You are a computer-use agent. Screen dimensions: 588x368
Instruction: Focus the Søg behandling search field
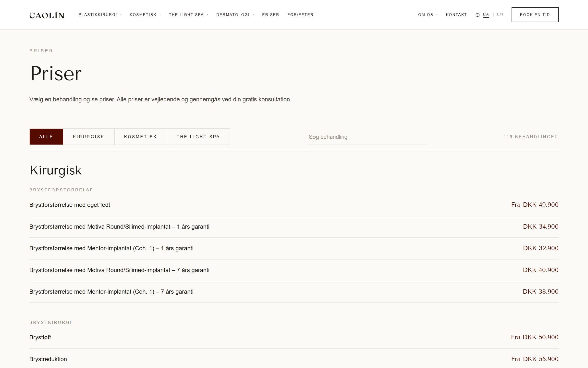[x=367, y=137]
